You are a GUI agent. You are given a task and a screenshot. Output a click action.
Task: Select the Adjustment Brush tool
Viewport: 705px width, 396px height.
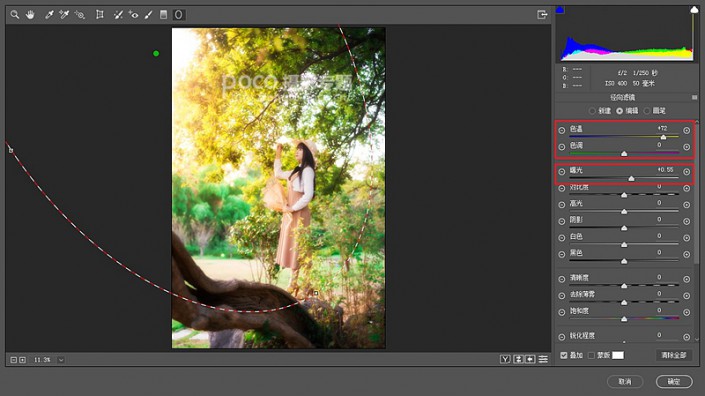coord(148,15)
